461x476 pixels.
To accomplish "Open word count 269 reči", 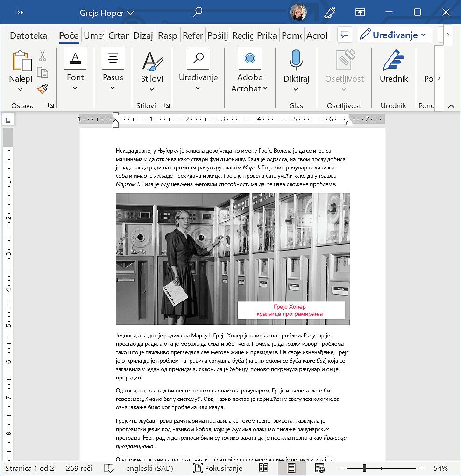I will click(x=79, y=469).
